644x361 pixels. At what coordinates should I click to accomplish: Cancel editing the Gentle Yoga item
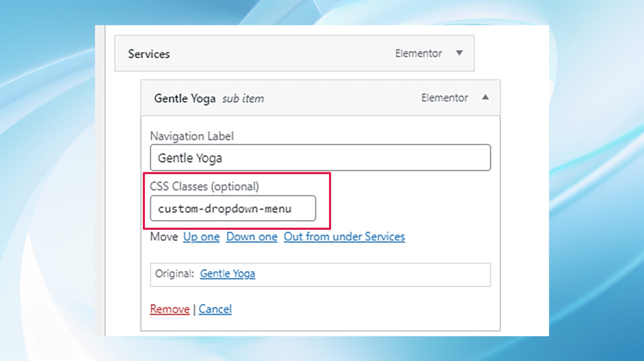click(215, 309)
